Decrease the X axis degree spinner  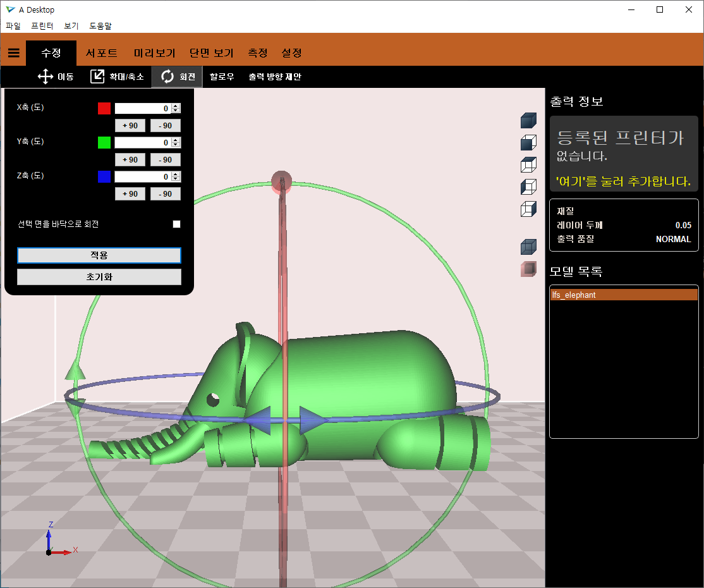tap(176, 111)
